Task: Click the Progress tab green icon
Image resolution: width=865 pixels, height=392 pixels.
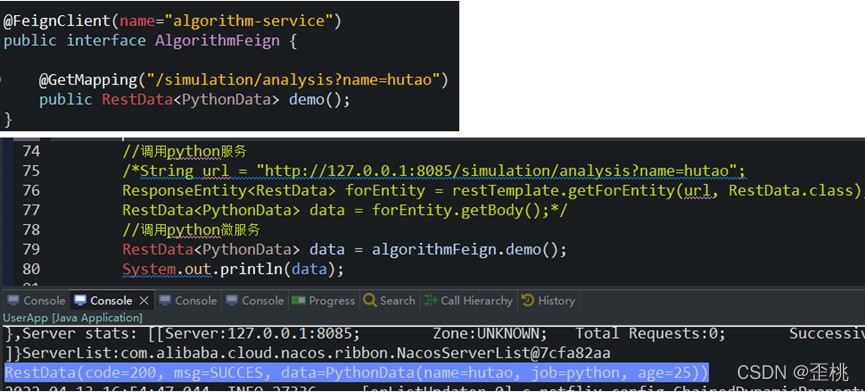Action: tap(298, 300)
